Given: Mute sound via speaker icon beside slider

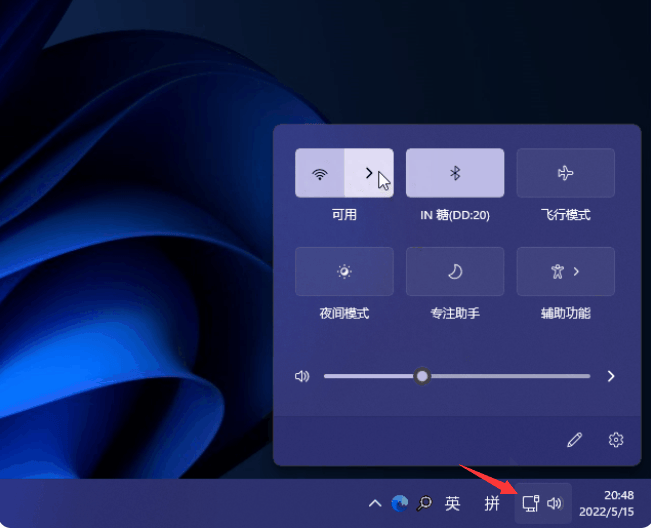Looking at the screenshot, I should tap(302, 376).
